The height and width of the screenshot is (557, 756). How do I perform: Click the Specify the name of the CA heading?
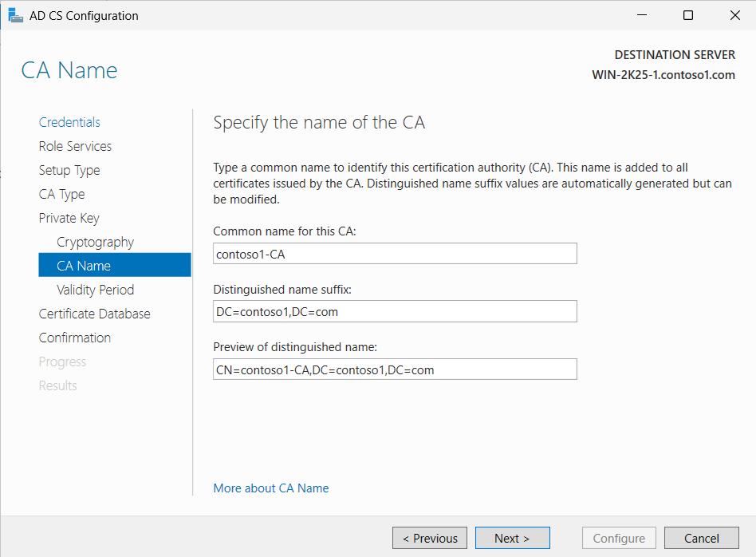(x=319, y=123)
